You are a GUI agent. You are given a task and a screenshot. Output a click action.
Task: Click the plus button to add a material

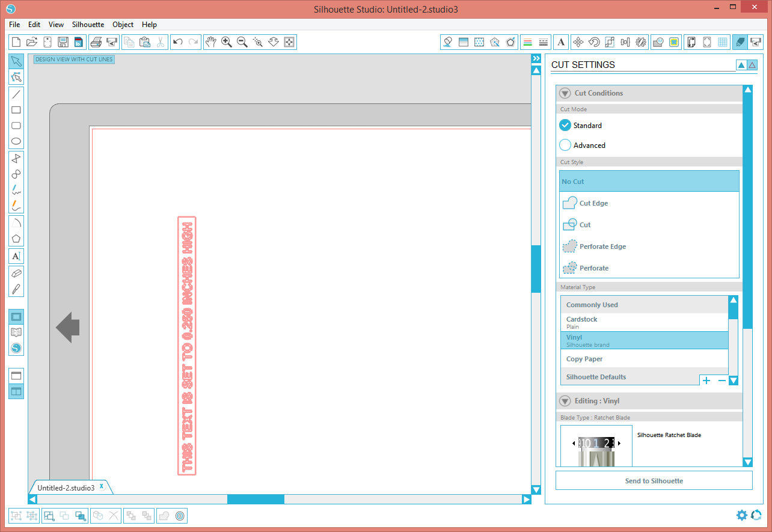[x=706, y=381]
